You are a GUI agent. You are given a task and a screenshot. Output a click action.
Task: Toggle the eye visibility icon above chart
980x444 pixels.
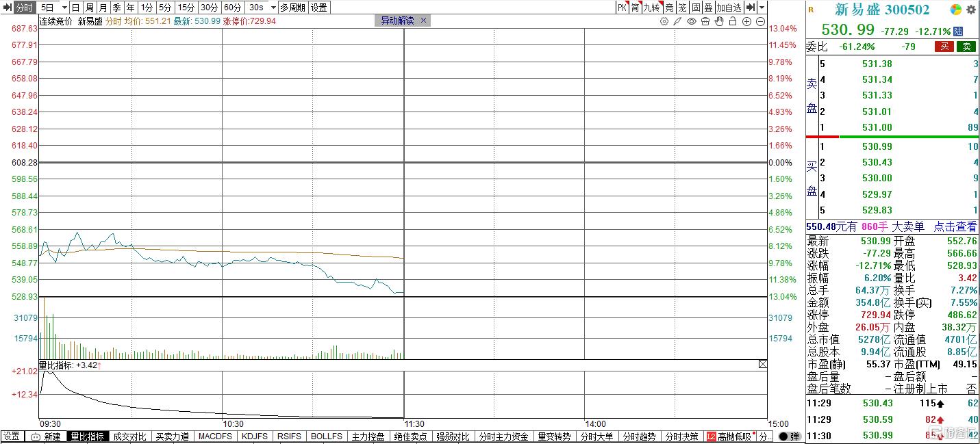click(x=692, y=21)
